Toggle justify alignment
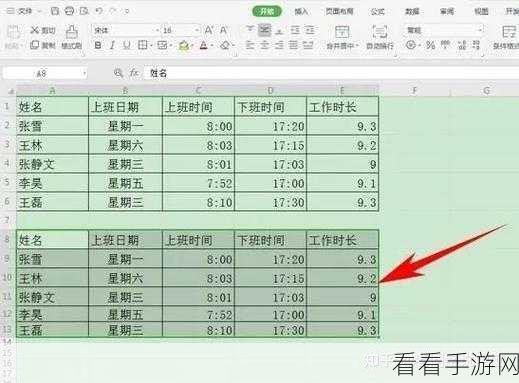519x383 pixels. 294,45
